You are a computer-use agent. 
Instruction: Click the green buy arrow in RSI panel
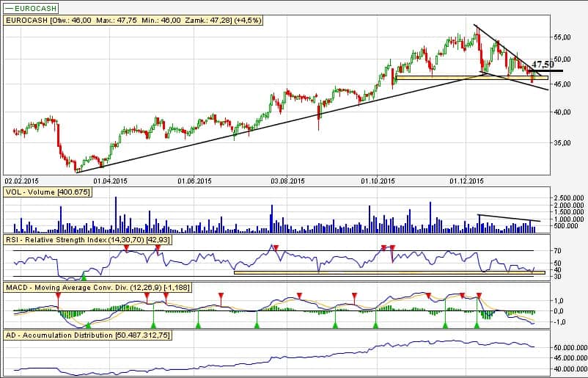point(84,276)
